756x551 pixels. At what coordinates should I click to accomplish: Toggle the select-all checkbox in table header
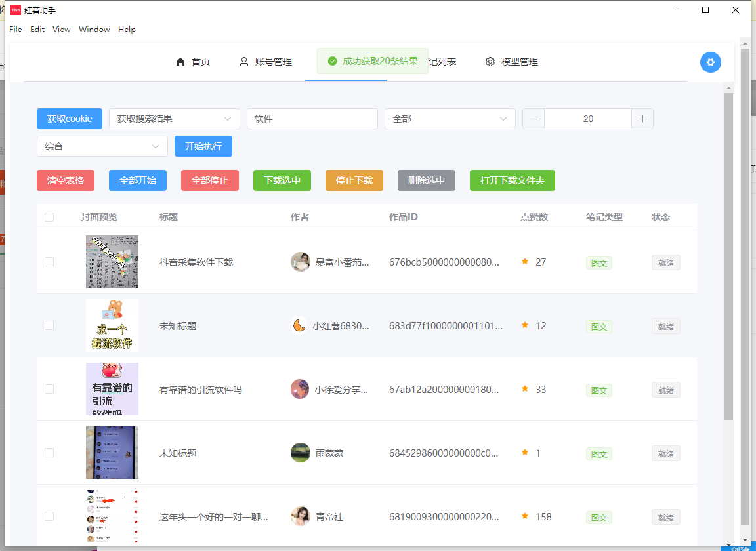coord(49,217)
